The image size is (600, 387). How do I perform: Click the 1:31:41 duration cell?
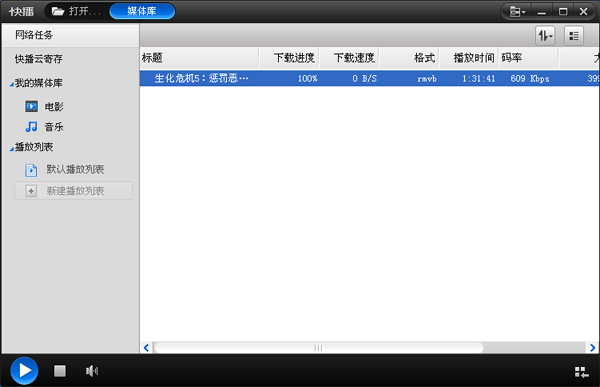point(479,79)
